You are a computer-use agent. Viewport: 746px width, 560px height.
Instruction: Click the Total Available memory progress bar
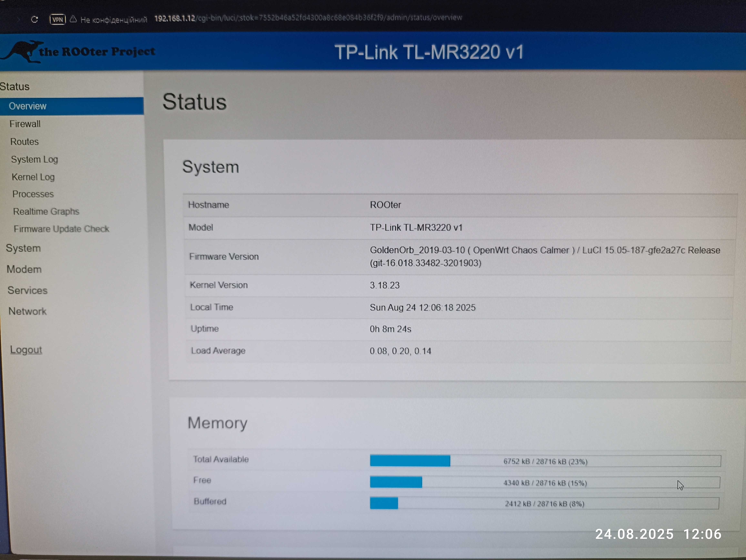545,461
